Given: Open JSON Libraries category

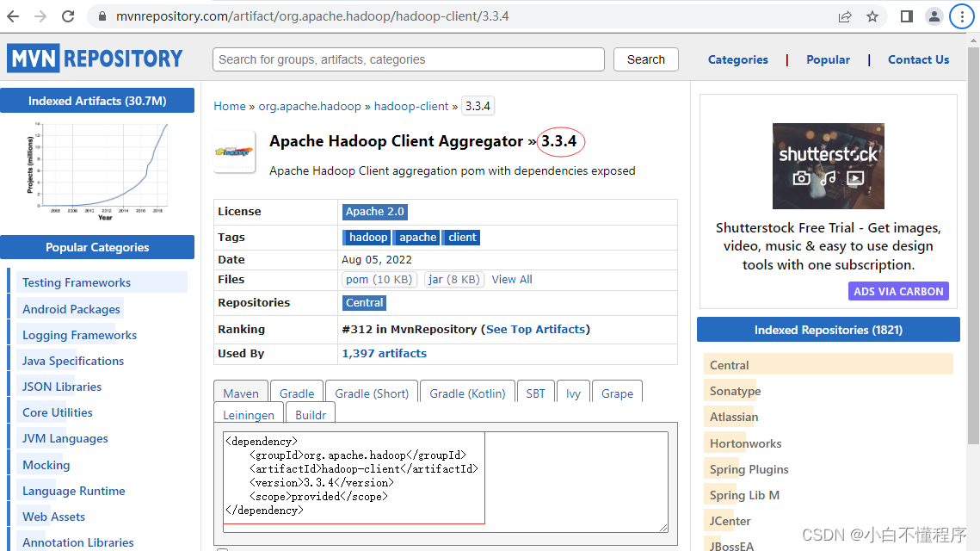Looking at the screenshot, I should tap(62, 387).
